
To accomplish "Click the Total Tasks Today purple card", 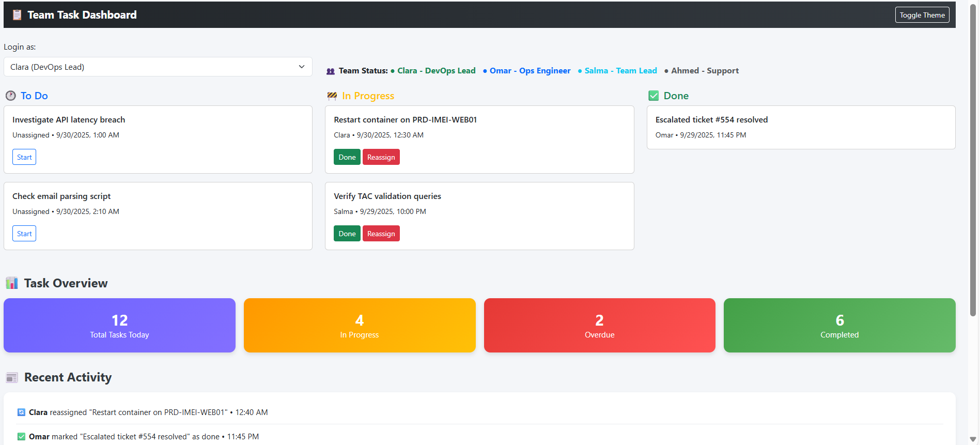I will [x=119, y=326].
